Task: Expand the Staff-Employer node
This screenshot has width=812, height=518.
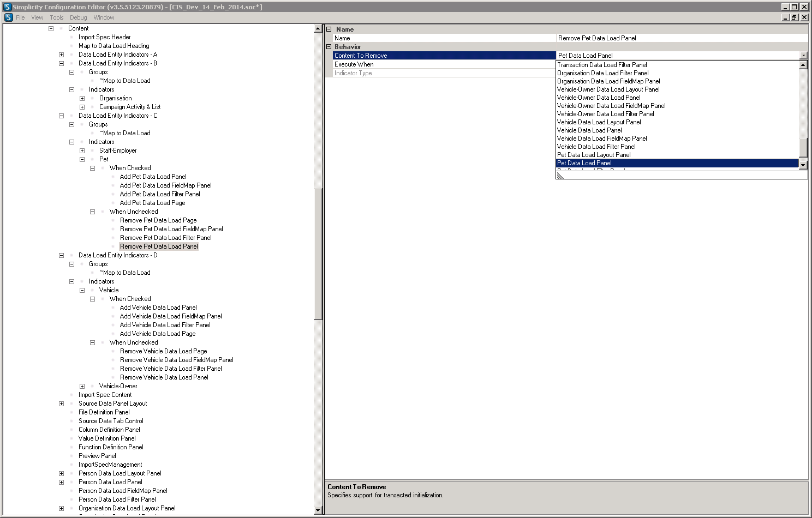Action: tap(82, 150)
